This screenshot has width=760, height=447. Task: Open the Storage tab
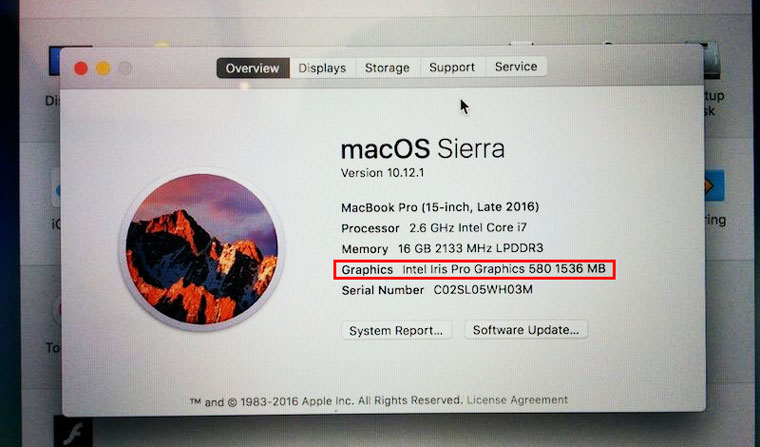tap(387, 67)
